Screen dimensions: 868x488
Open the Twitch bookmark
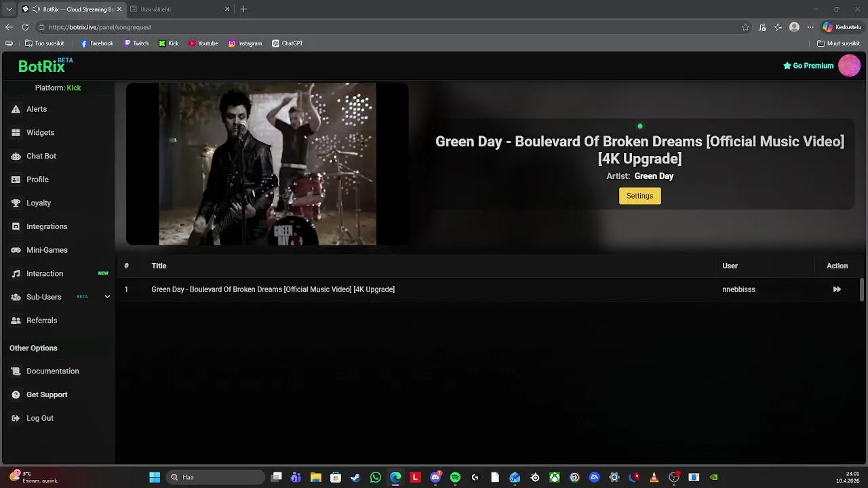136,43
